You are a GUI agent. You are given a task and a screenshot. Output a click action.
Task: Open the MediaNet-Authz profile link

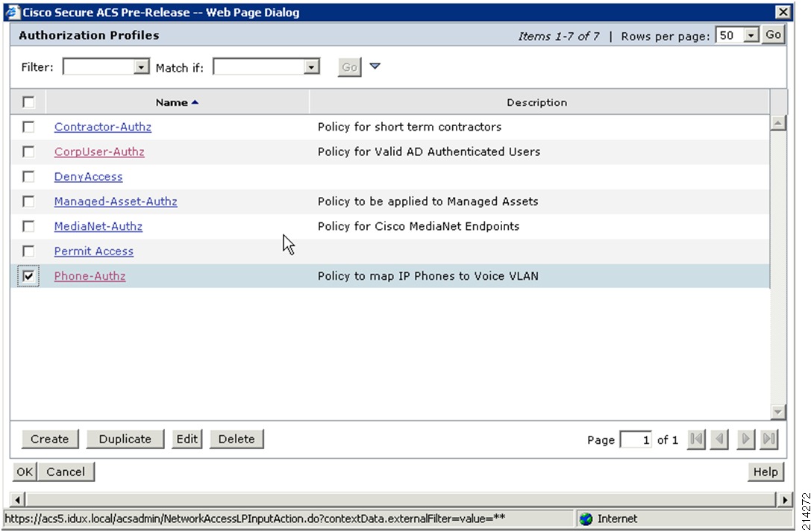pyautogui.click(x=98, y=226)
